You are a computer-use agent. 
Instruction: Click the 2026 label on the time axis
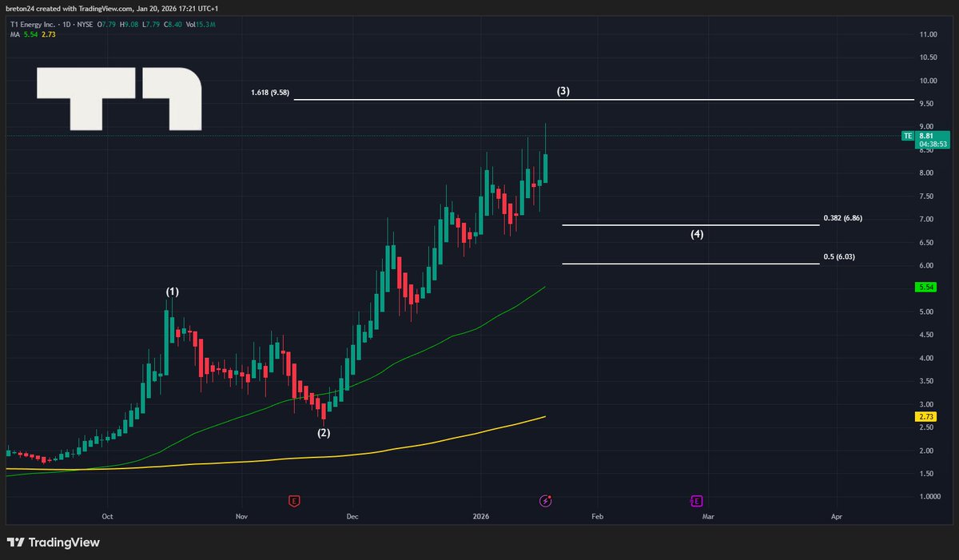(482, 517)
